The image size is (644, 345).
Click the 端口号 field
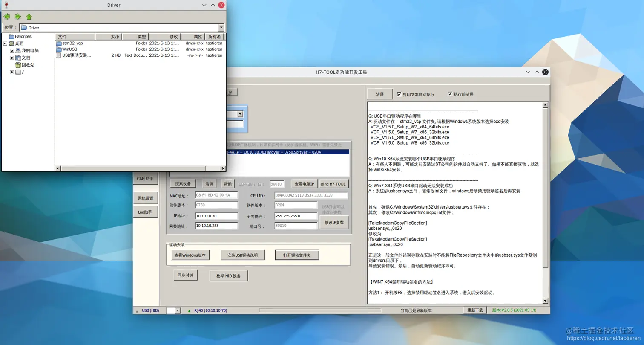296,226
